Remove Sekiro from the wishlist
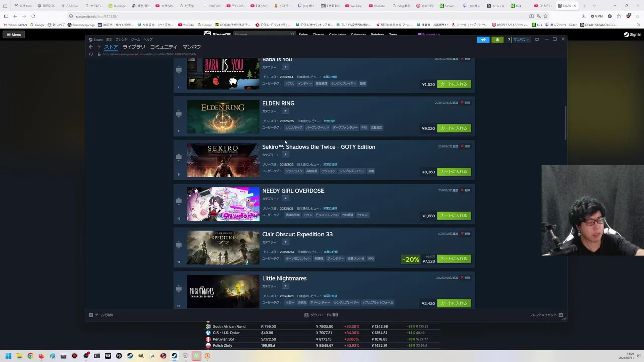 coord(466,146)
